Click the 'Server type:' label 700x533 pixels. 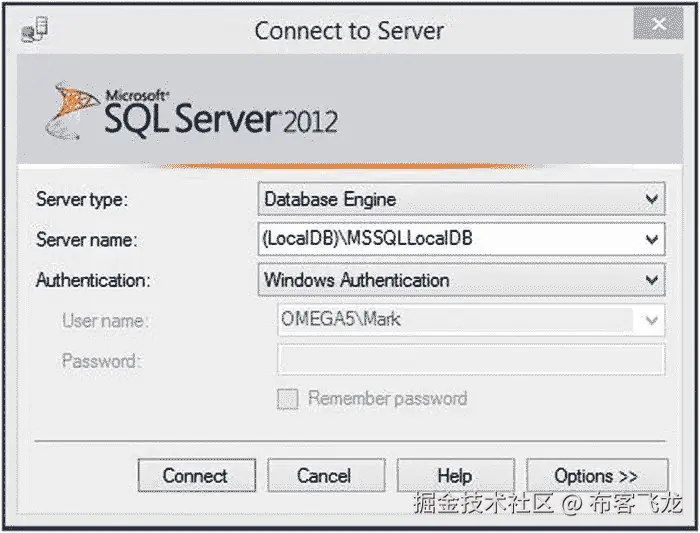[x=82, y=199]
